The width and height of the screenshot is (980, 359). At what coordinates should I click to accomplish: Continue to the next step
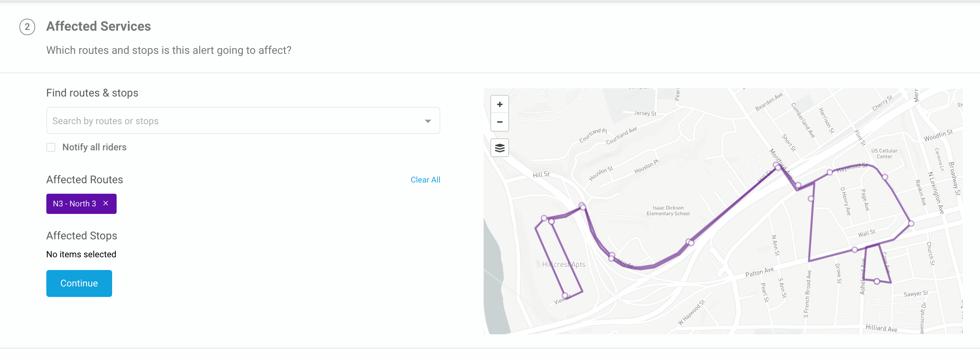(x=79, y=283)
